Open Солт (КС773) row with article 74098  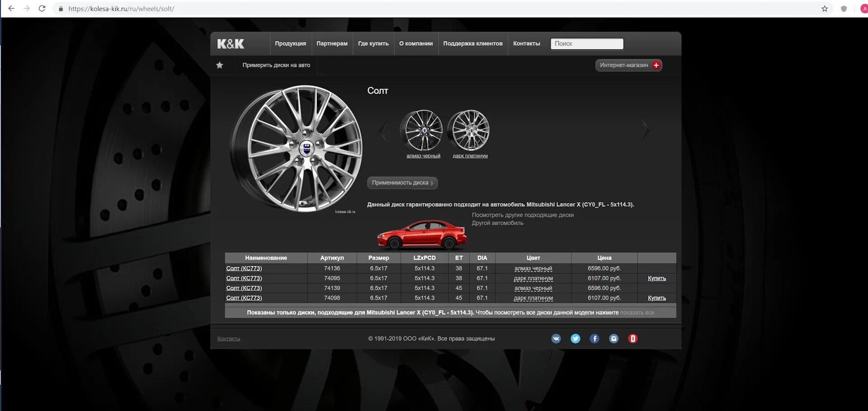pyautogui.click(x=244, y=298)
